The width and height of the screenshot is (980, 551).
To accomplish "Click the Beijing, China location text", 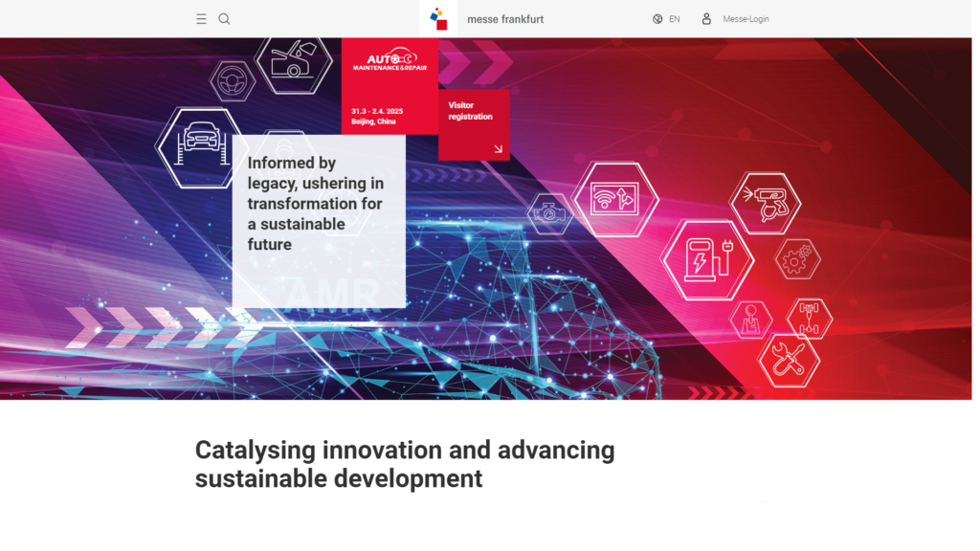I will pos(373,121).
